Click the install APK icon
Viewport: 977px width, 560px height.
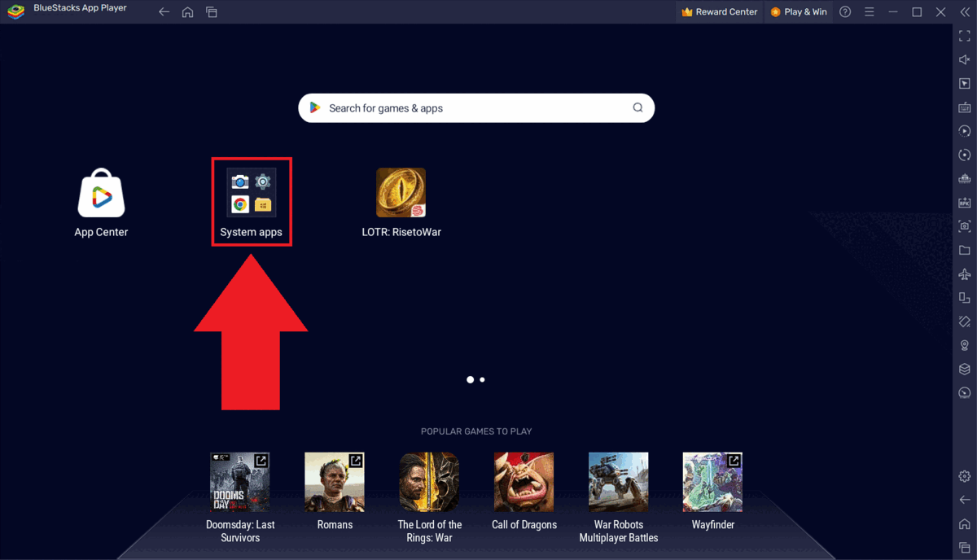965,203
